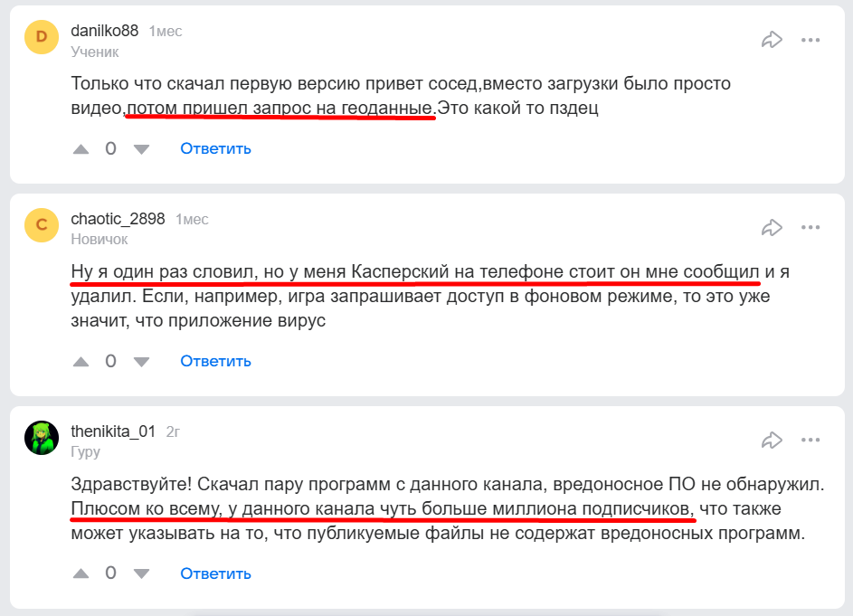Open more options for danilko88's comment
The width and height of the screenshot is (853, 616).
point(810,39)
